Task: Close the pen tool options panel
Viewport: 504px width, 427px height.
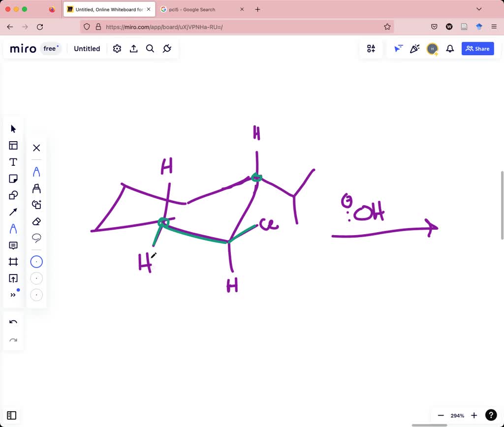Action: [x=36, y=148]
